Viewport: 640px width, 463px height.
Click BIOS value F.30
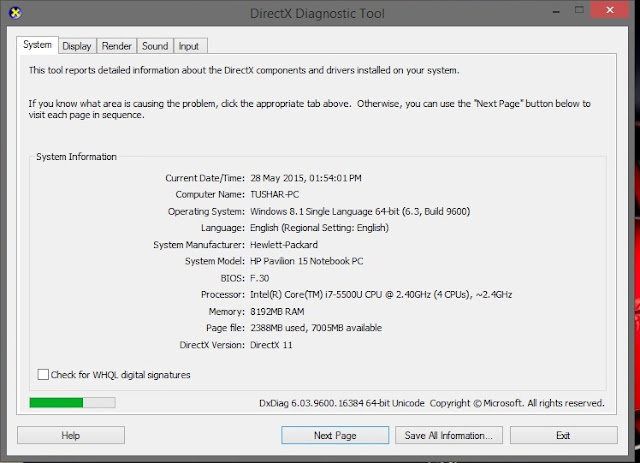click(x=260, y=278)
